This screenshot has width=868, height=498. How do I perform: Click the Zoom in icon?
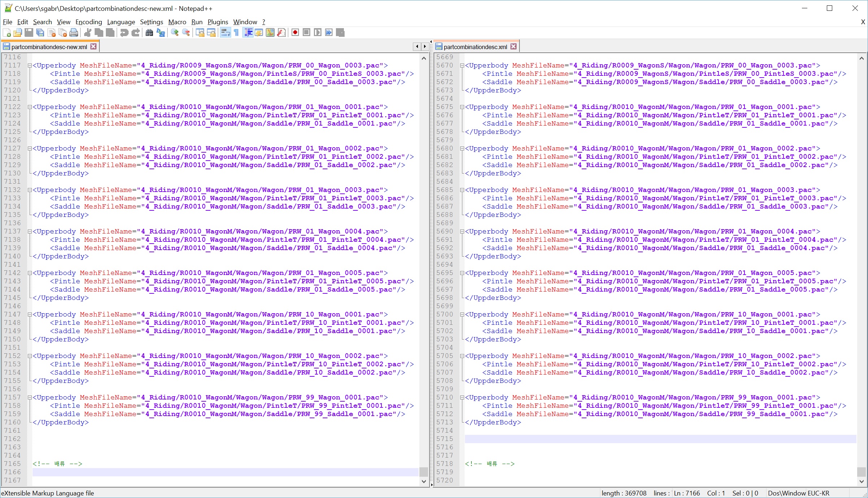click(175, 33)
